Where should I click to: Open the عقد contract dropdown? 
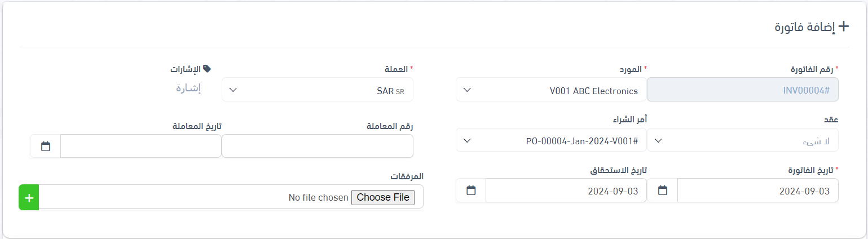tap(742, 140)
